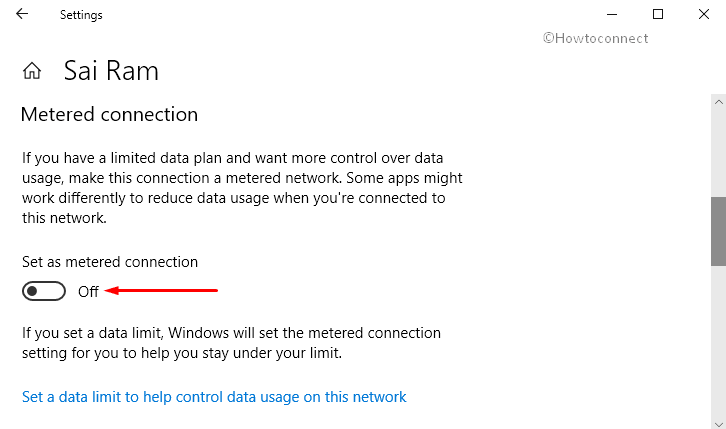Screen dimensions: 726x429
Task: Open the Set a data limit link
Action: pos(214,397)
